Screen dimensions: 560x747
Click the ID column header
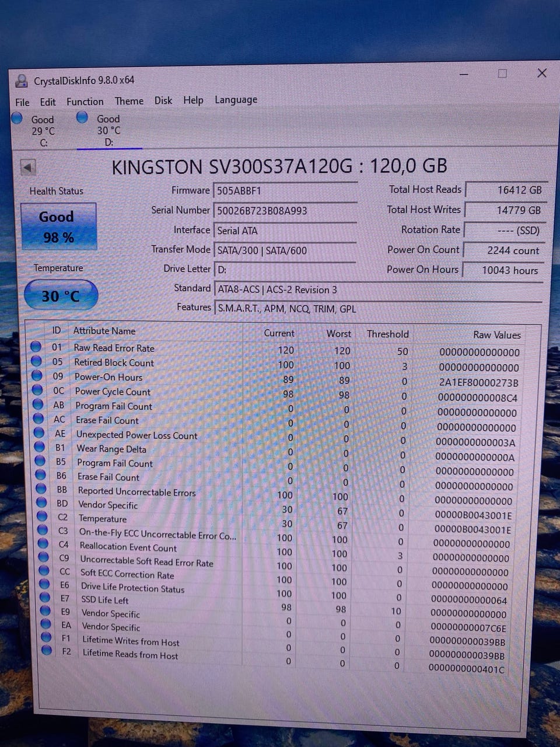pyautogui.click(x=57, y=330)
